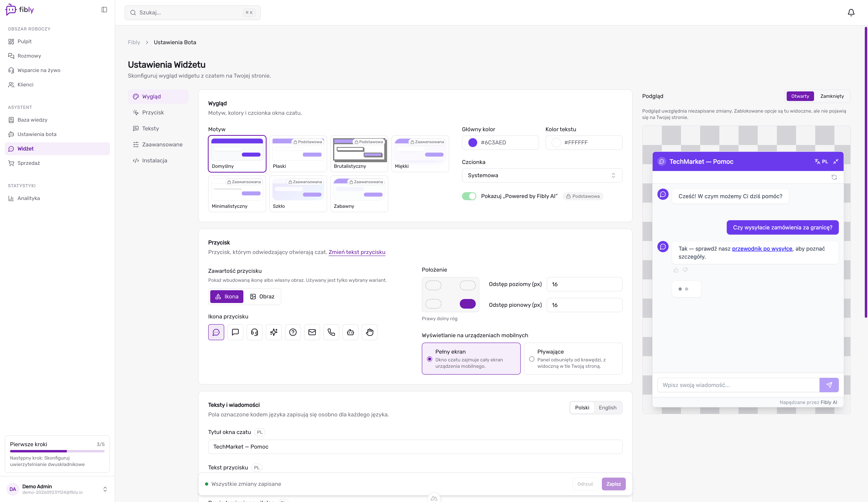Switch button content to Obraz

(x=262, y=297)
